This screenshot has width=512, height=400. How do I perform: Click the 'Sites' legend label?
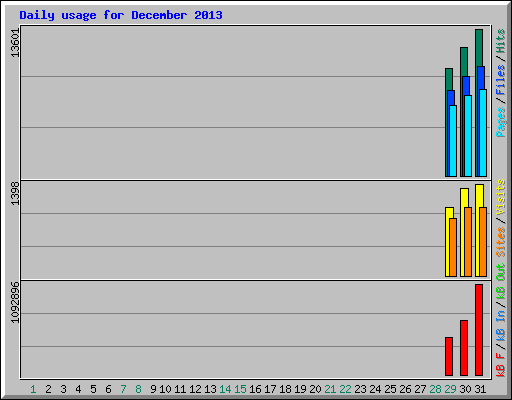pos(501,242)
